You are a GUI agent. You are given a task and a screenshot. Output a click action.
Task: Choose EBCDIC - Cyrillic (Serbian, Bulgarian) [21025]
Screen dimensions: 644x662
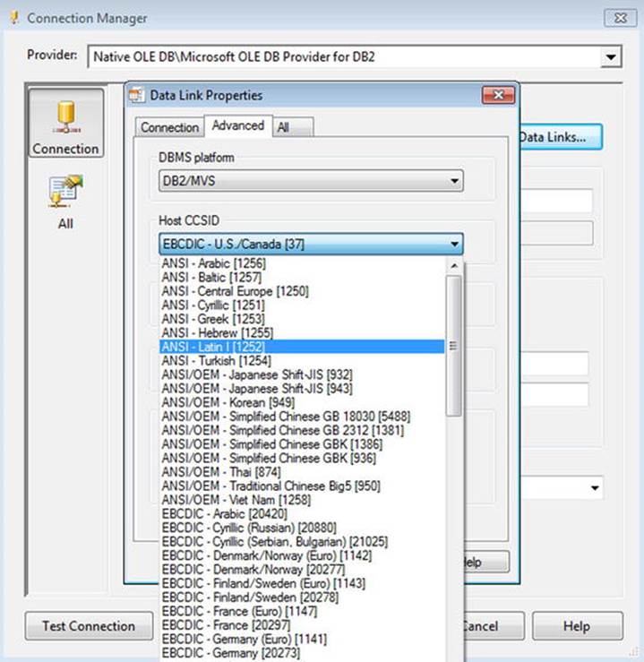pyautogui.click(x=302, y=542)
